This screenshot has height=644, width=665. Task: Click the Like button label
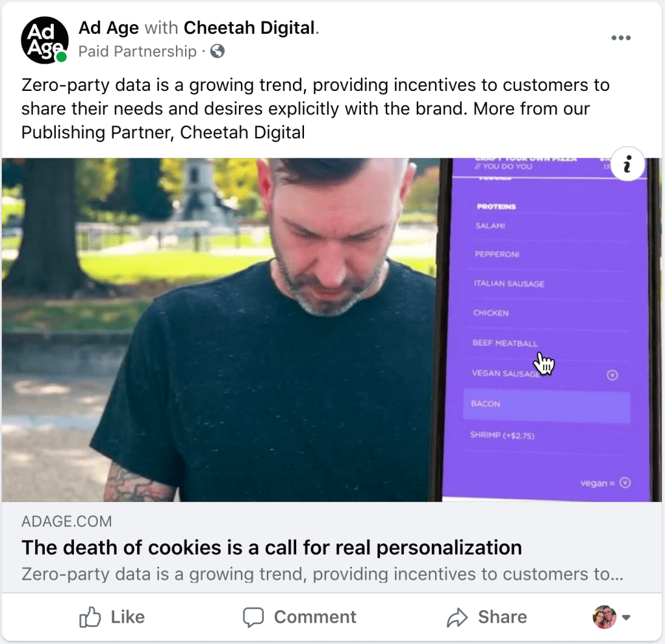pos(128,617)
